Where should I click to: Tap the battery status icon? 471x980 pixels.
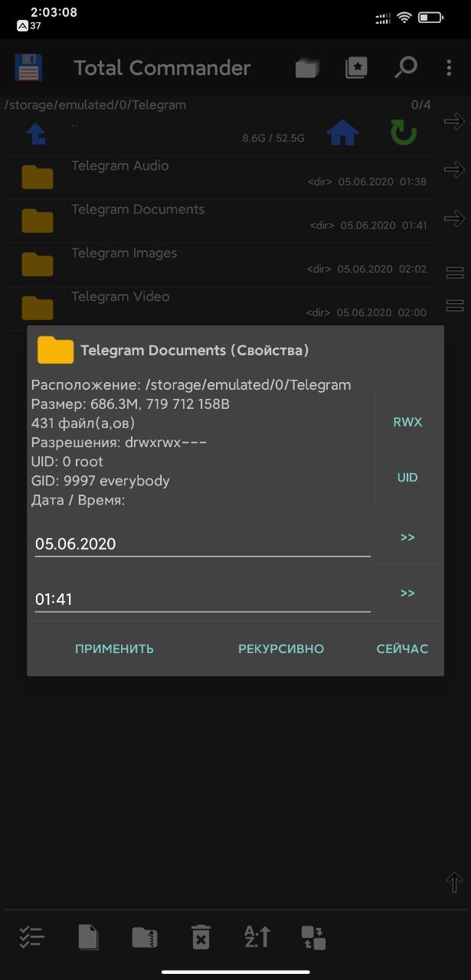[x=430, y=17]
